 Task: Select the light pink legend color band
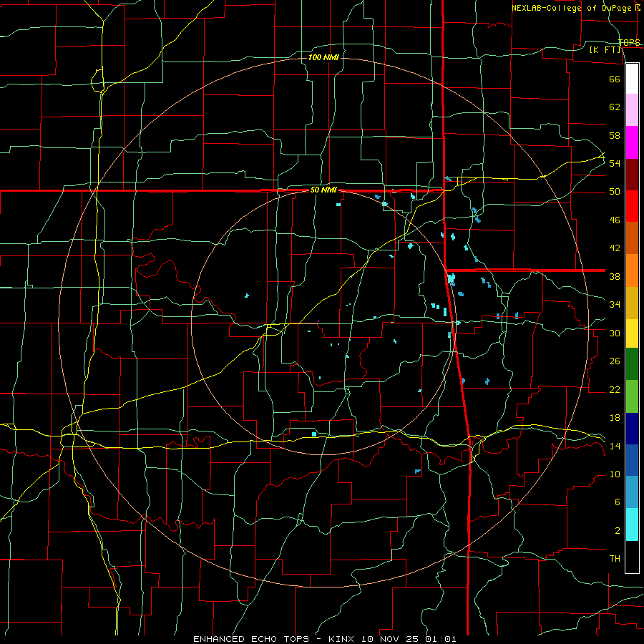tap(632, 110)
